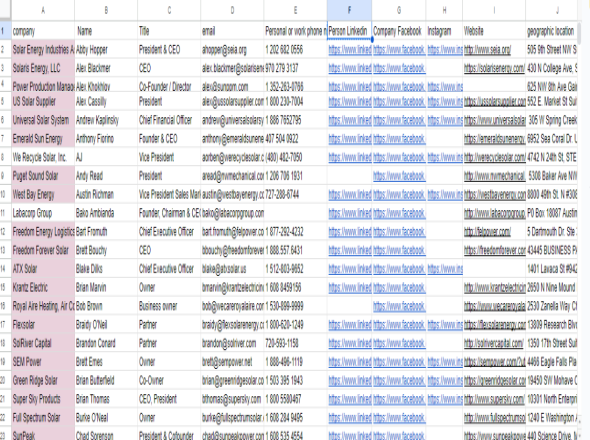This screenshot has height=440, width=590.
Task: Select column F header
Action: [x=349, y=10]
